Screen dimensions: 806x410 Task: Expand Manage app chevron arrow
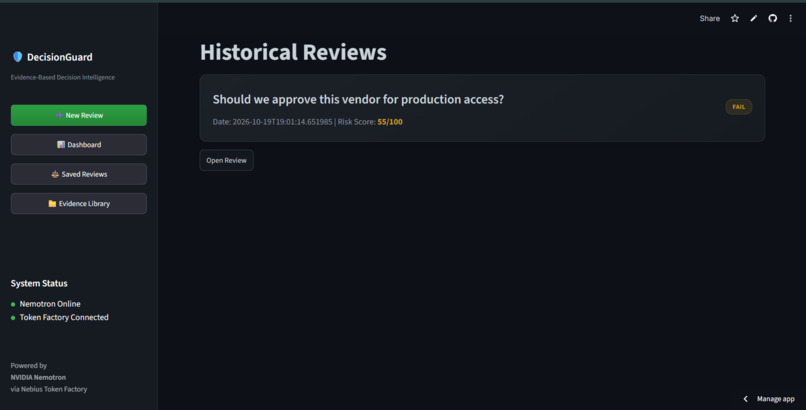(745, 399)
